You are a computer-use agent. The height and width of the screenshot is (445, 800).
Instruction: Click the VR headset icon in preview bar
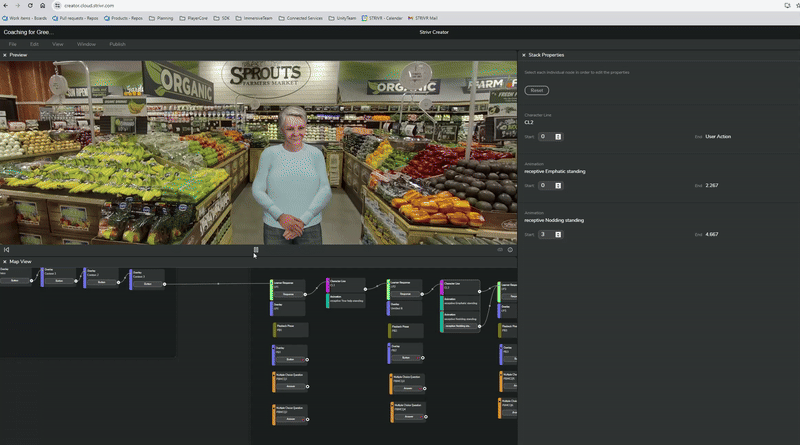(x=500, y=250)
